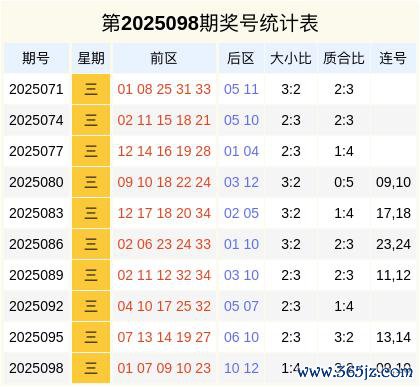Click 大小比 value 3:2 in row 2025071
The image size is (420, 387).
[291, 89]
